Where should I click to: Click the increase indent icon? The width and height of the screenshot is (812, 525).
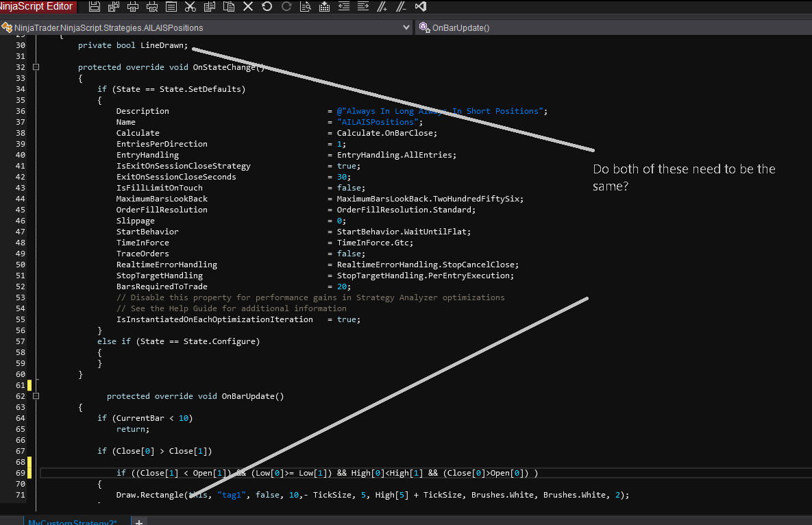click(363, 7)
